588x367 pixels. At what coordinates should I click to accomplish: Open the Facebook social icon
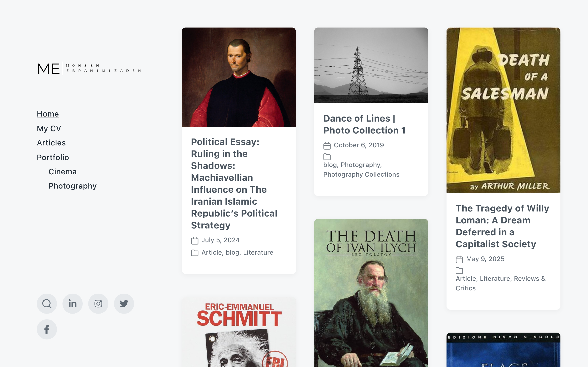[47, 329]
